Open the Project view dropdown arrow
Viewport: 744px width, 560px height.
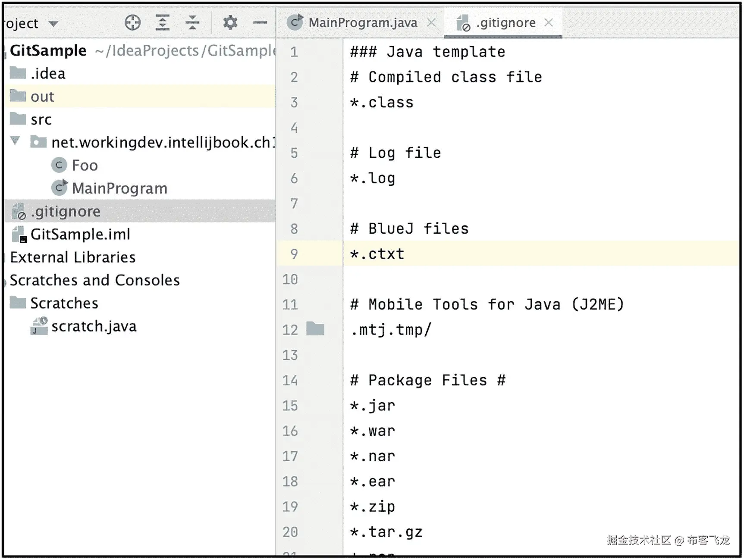pos(53,24)
